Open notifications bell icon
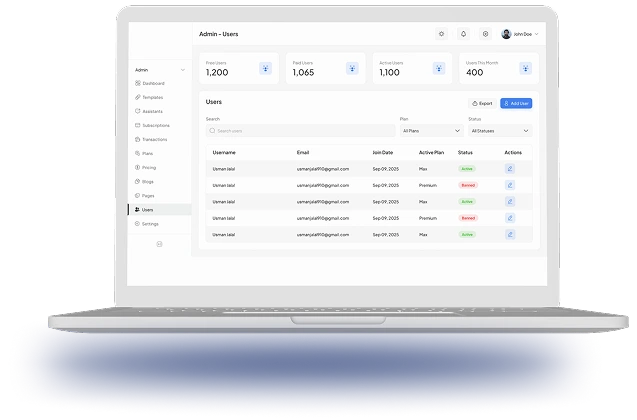The height and width of the screenshot is (420, 637). pos(463,34)
